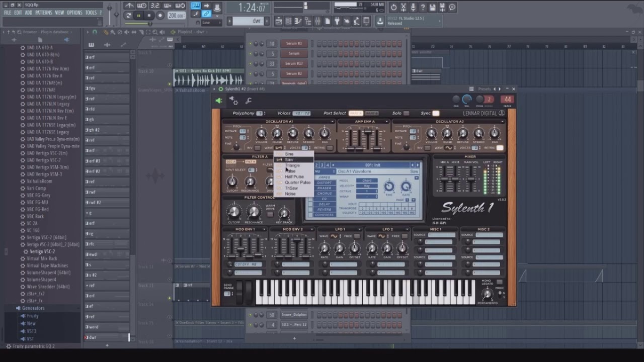Toggle pattern/song mode button
This screenshot has width=644, height=362.
click(x=128, y=16)
